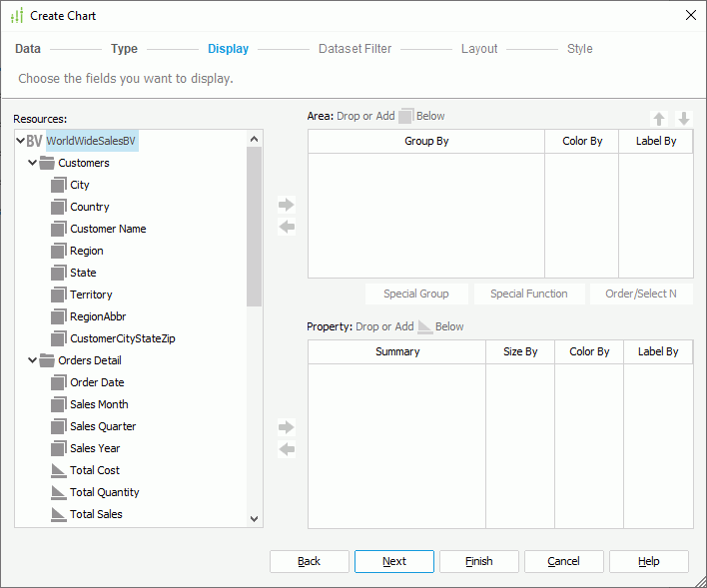
Task: Select the Total Sales measure field
Action: coord(96,514)
